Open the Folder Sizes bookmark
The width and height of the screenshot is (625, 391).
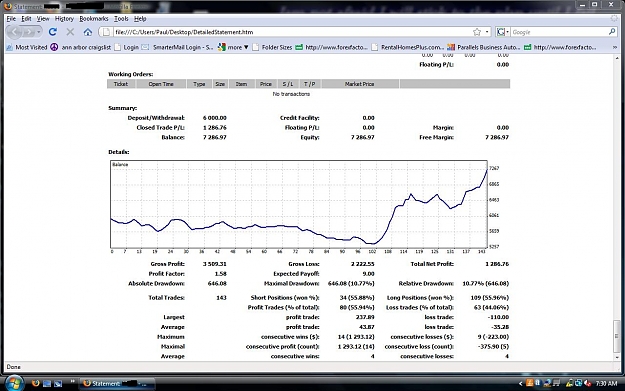click(272, 47)
